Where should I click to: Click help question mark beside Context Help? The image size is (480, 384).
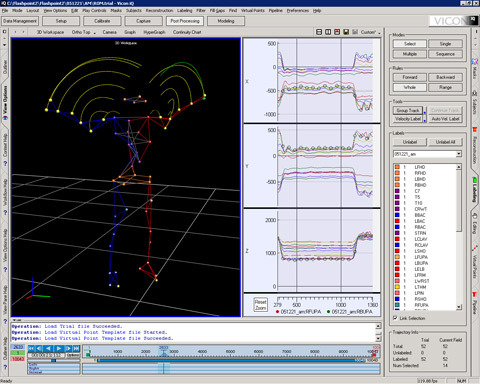click(x=5, y=164)
